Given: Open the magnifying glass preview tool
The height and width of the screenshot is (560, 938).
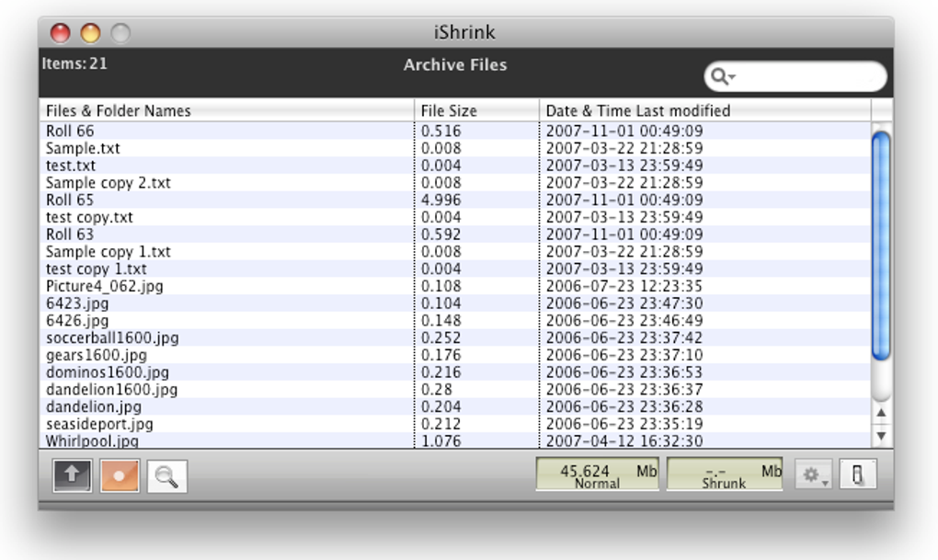Looking at the screenshot, I should coord(166,476).
